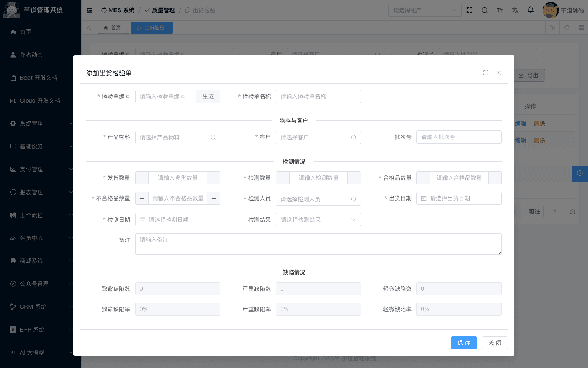Click the fullscreen icon in the dialog header

click(x=486, y=73)
